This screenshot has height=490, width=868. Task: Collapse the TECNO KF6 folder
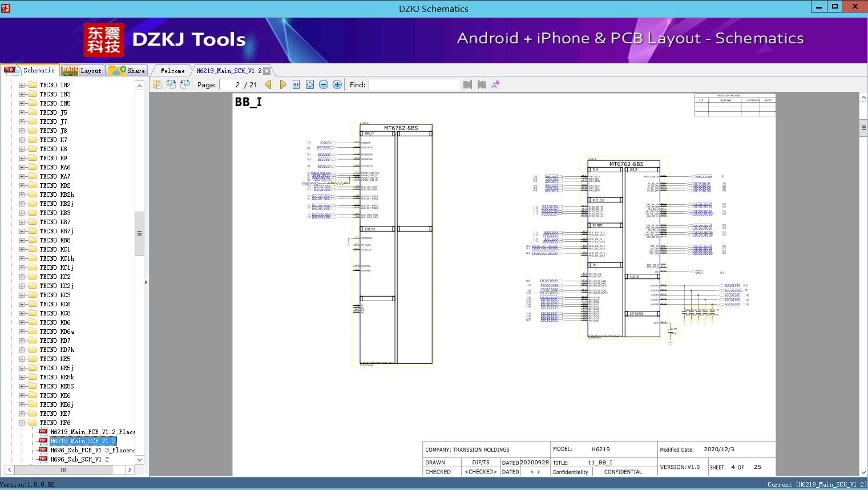(22, 423)
